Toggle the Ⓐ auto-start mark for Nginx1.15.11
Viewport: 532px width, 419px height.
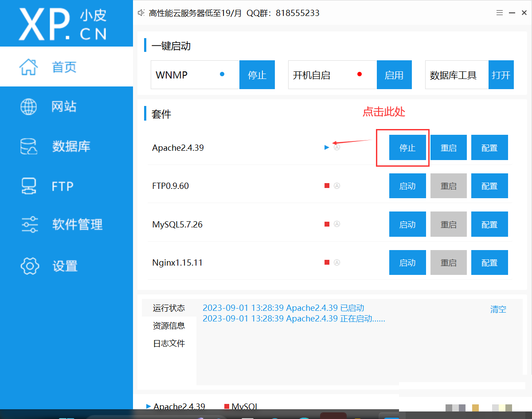pos(337,262)
